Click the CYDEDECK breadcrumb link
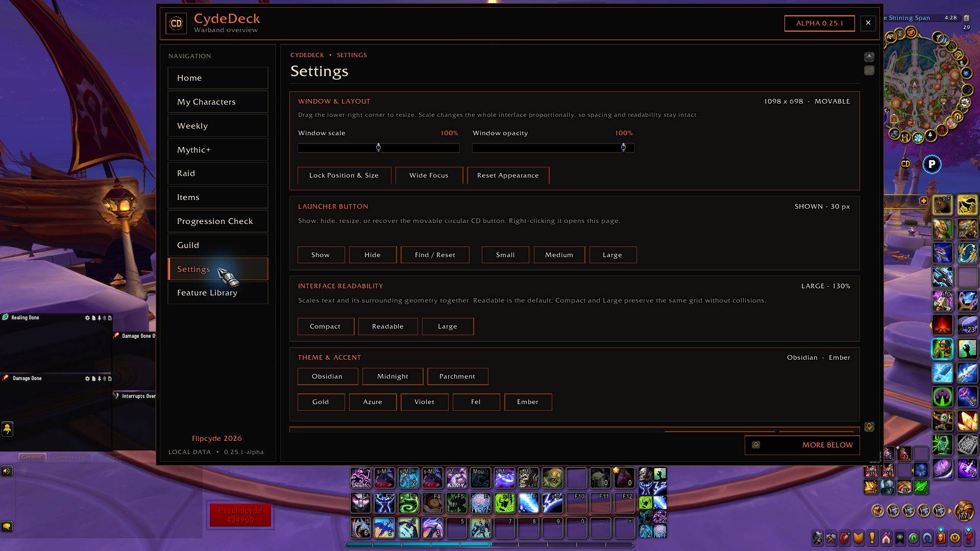Viewport: 980px width, 551px height. click(307, 55)
